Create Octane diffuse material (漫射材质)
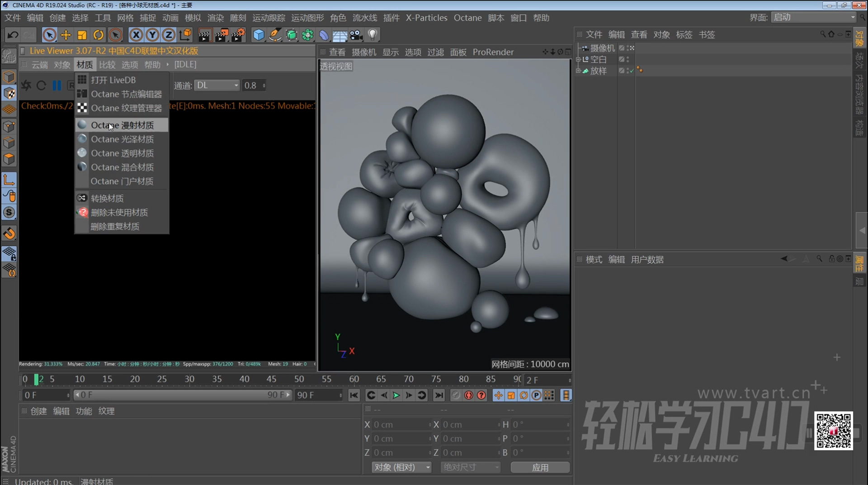 (122, 125)
